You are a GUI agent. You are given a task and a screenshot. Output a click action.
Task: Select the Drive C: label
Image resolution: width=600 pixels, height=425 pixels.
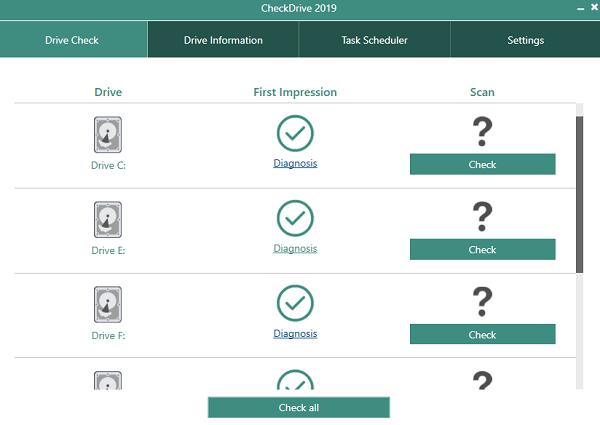(108, 165)
